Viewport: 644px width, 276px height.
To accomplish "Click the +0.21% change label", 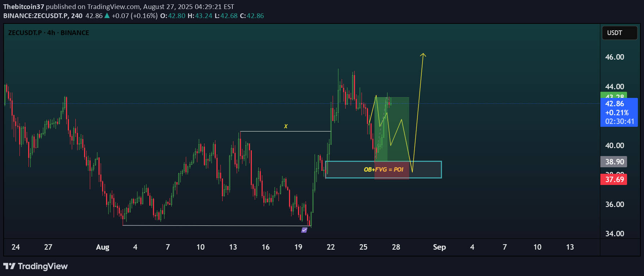I will click(x=617, y=113).
